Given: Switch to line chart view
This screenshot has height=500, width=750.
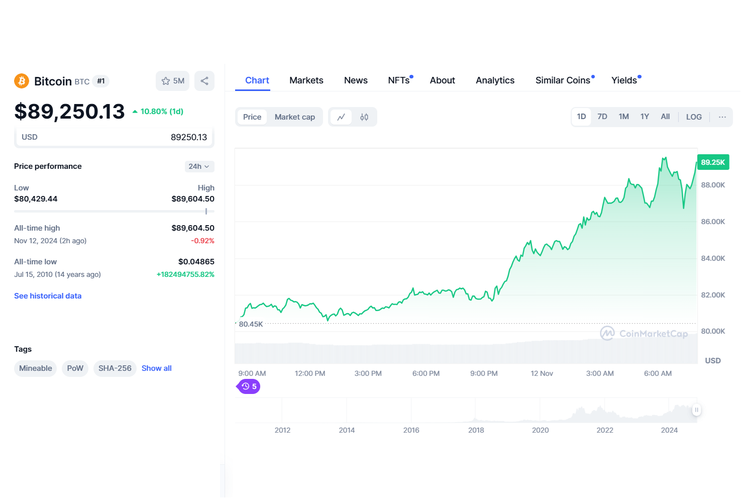Looking at the screenshot, I should 341,117.
